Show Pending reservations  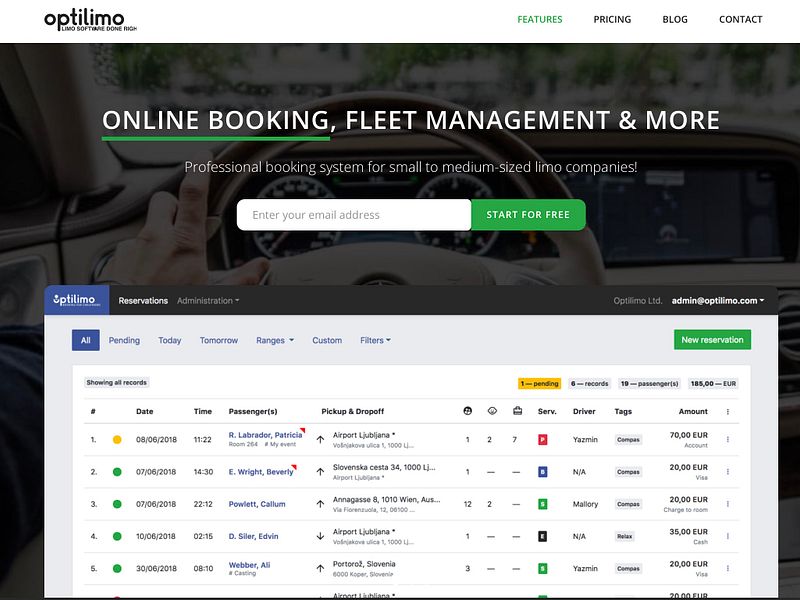[124, 340]
